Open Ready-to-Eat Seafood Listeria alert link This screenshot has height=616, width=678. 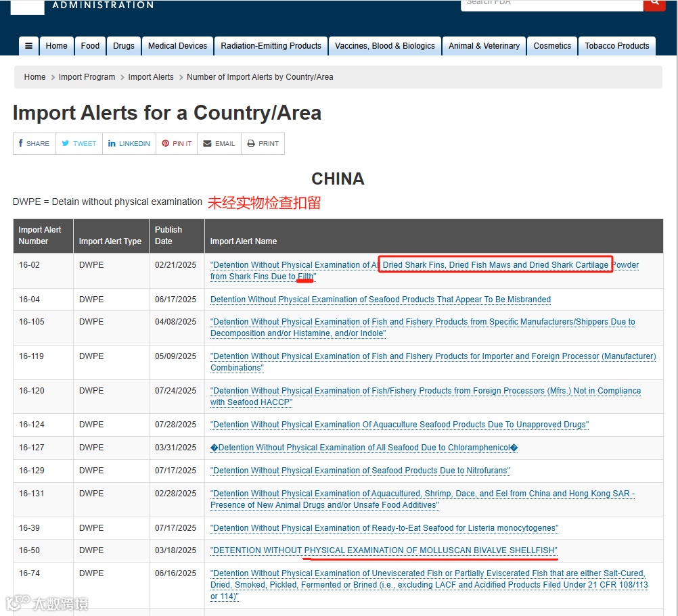[x=384, y=528]
